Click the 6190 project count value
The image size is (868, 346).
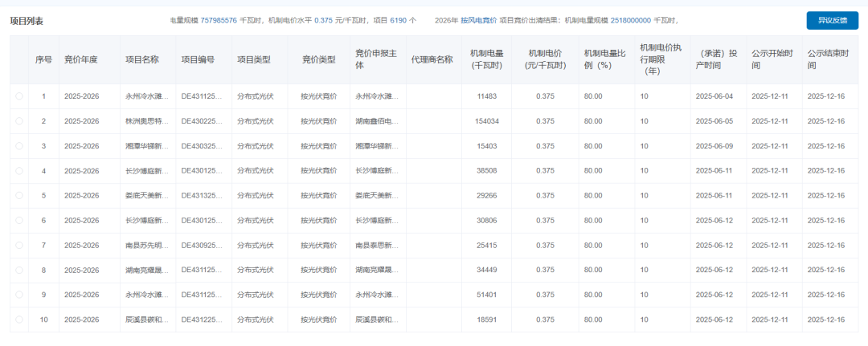click(x=398, y=20)
